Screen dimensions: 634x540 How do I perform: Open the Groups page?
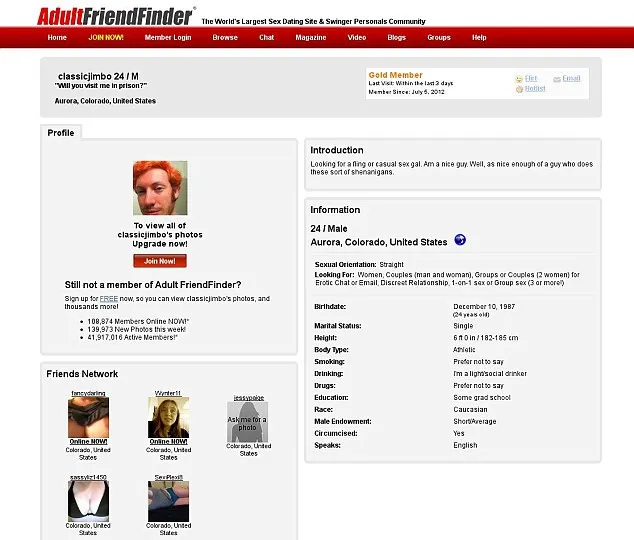(x=439, y=38)
